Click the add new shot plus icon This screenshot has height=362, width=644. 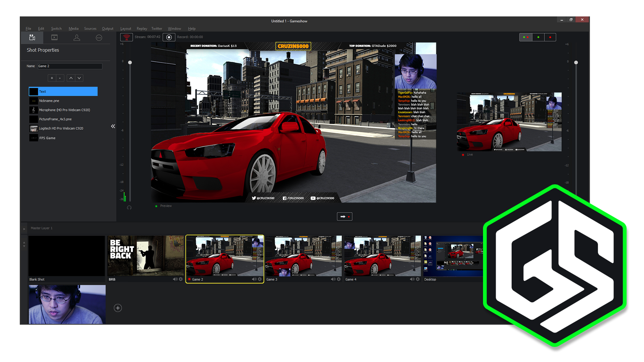click(118, 308)
